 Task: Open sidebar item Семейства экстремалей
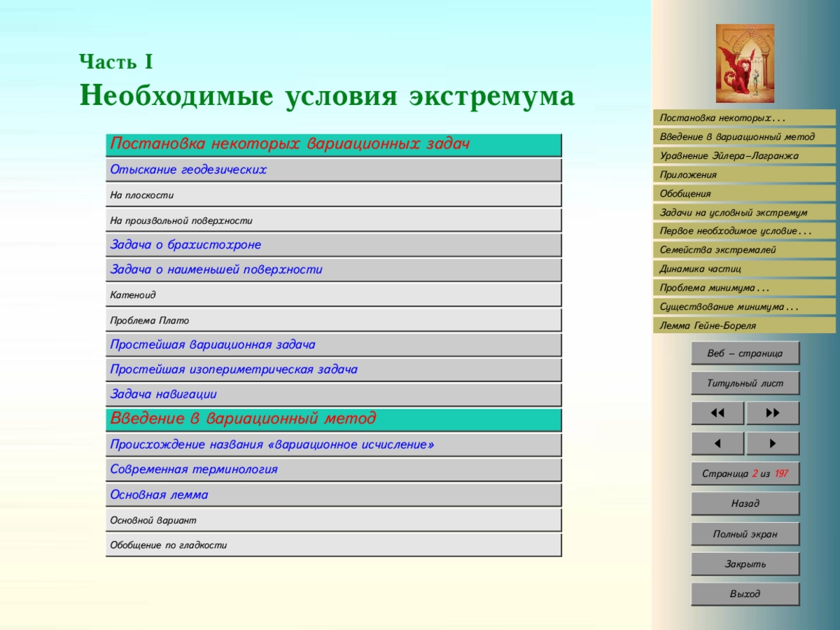[745, 250]
